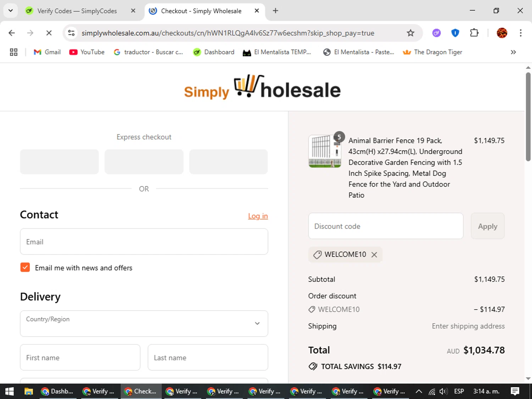The width and height of the screenshot is (532, 399).
Task: Click the Animal Barrier Fence product thumbnail
Action: coord(325,151)
